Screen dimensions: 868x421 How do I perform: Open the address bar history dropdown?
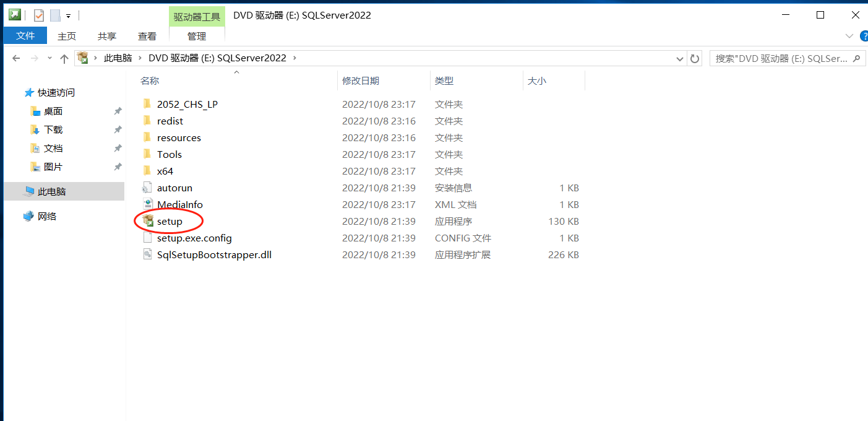(681, 58)
